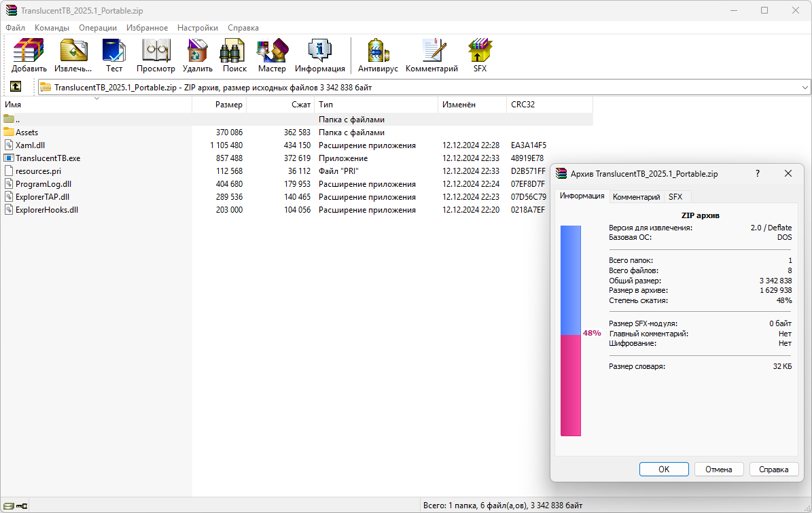Click the Добавить (Add) toolbar icon
Screen dimensions: 812x513
(29, 51)
